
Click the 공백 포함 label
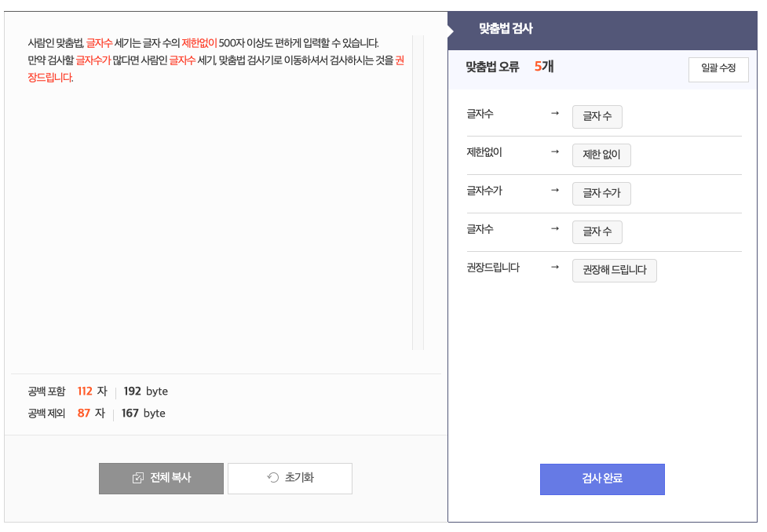[x=46, y=392]
